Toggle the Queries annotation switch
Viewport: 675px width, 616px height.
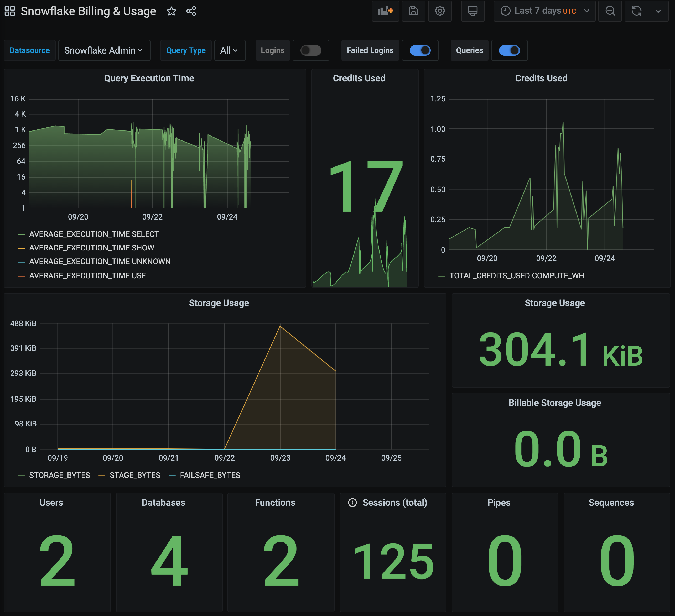509,51
